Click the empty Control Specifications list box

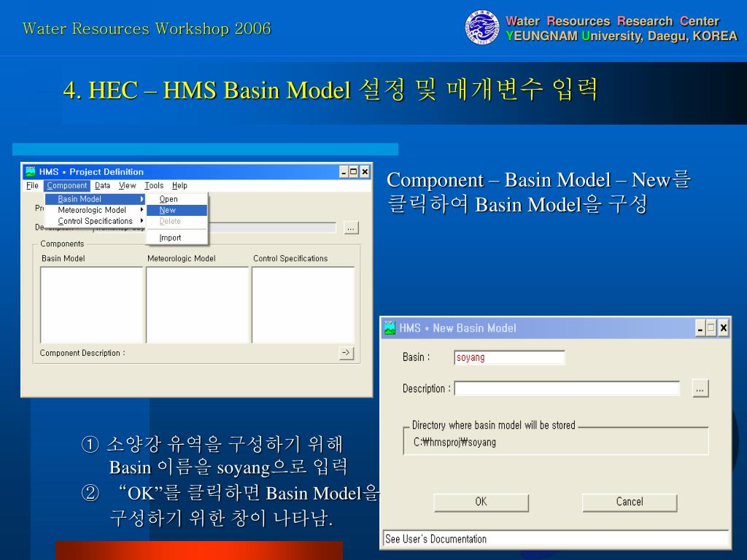[x=303, y=305]
